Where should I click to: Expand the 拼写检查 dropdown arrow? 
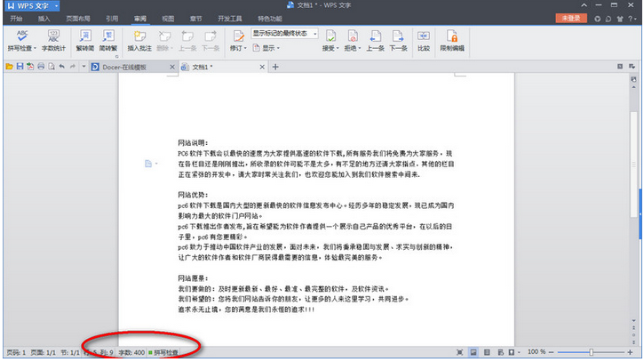35,49
